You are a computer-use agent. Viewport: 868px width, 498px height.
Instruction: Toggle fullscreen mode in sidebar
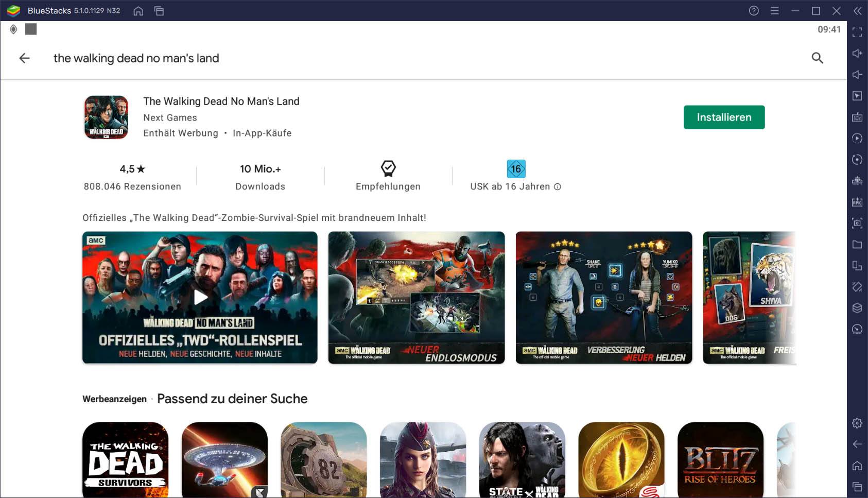[857, 32]
